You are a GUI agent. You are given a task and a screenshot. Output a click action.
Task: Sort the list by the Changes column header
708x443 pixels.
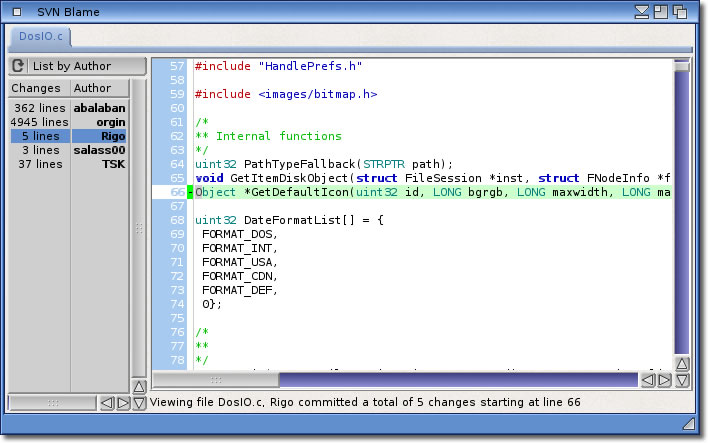[37, 88]
